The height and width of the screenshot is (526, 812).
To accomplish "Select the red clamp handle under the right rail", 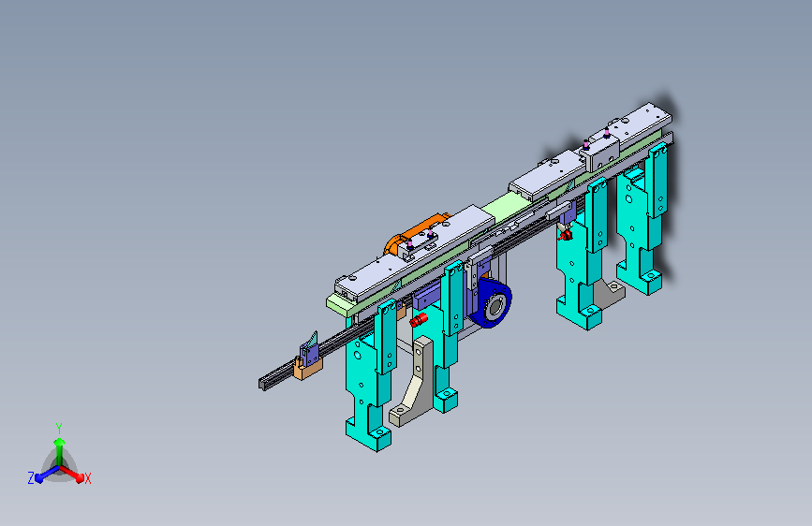I will 565,235.
